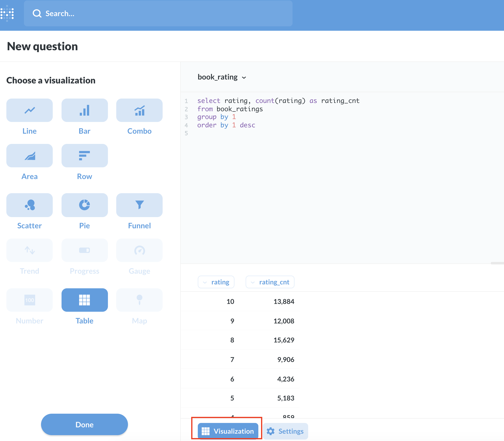Open the rating_cnt column header menu
The height and width of the screenshot is (441, 504).
[x=270, y=282]
